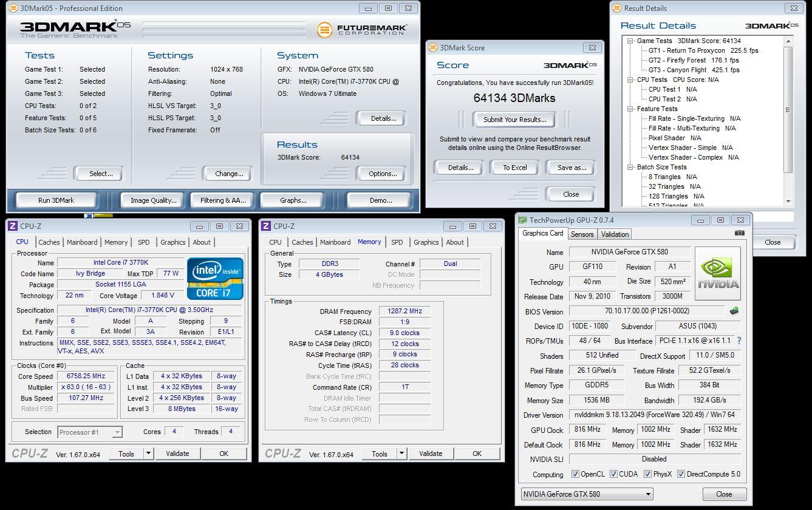Screen dimensions: 812x510
Task: Collapse the CPU Tests tree node
Action: pos(630,80)
